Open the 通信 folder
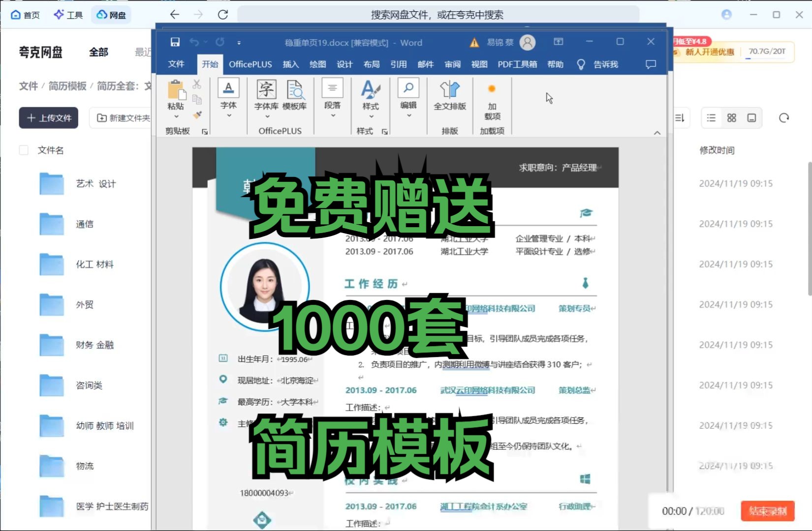 (85, 224)
